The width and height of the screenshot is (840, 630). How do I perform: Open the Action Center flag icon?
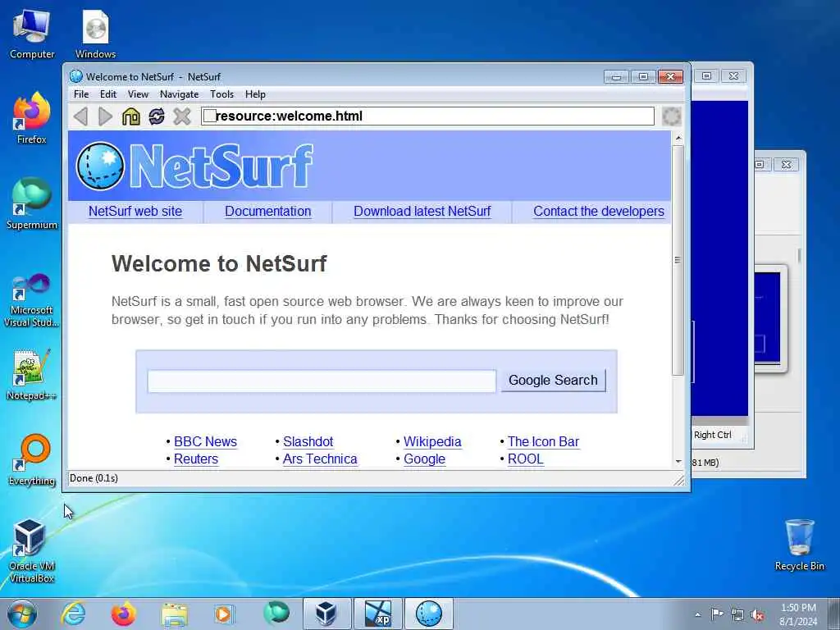[x=717, y=614]
